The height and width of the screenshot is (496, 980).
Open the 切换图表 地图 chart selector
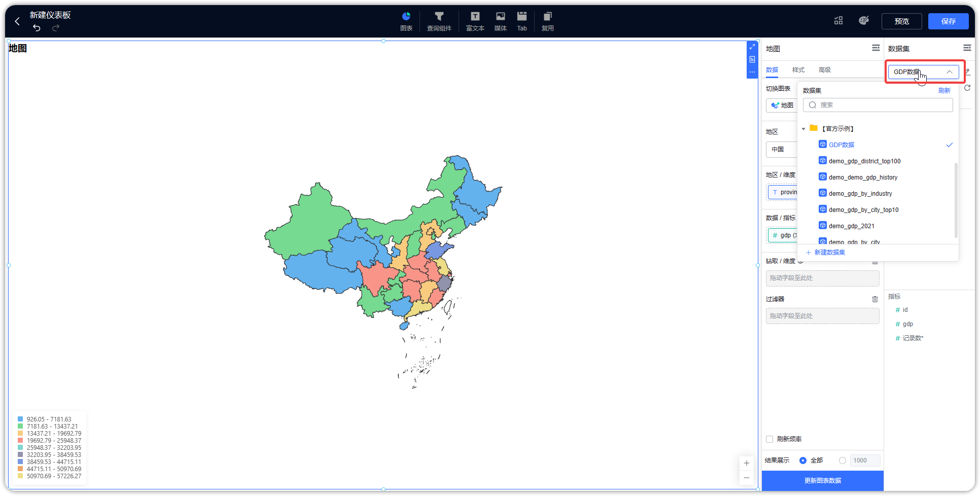782,105
